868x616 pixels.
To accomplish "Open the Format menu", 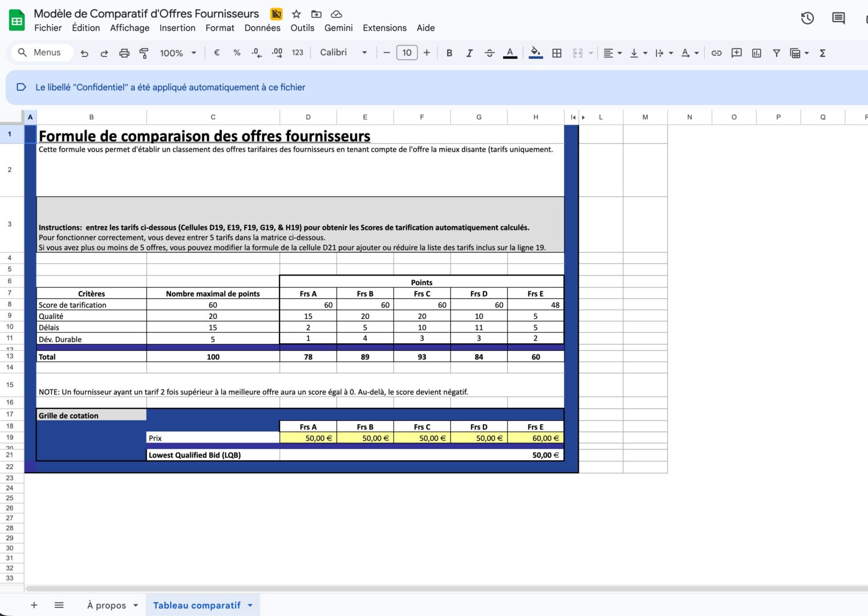I will [x=220, y=28].
